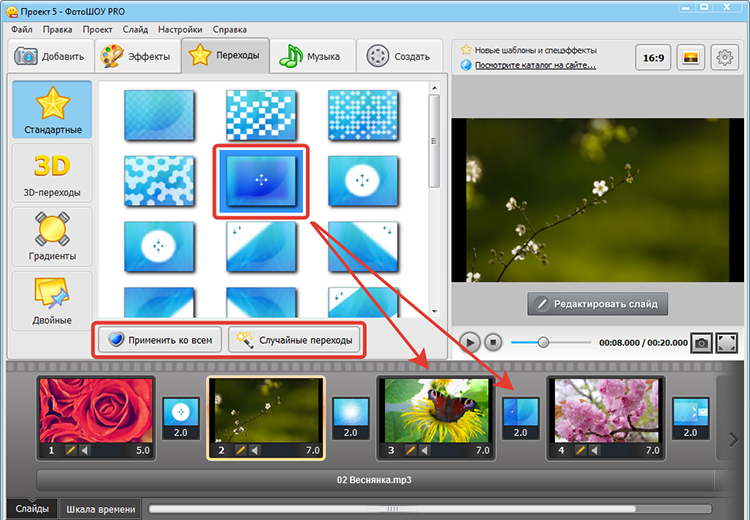Select transition between slides 3 and 4
This screenshot has width=750, height=520.
point(520,419)
